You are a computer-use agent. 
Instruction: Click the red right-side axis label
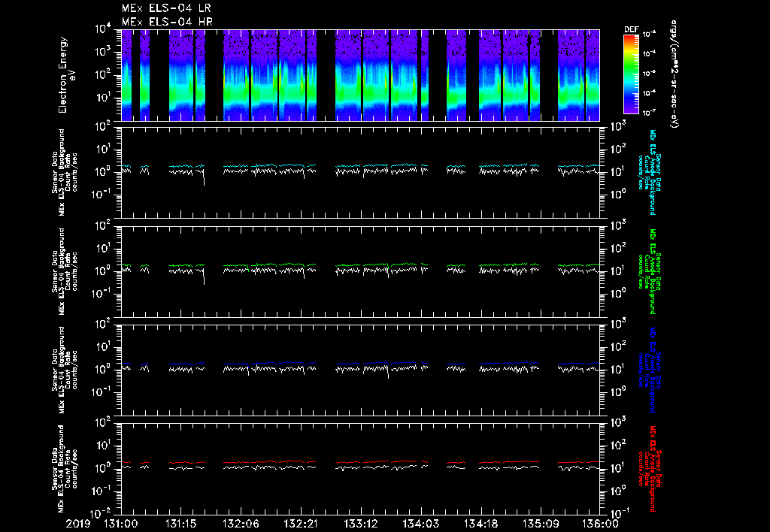pyautogui.click(x=649, y=469)
